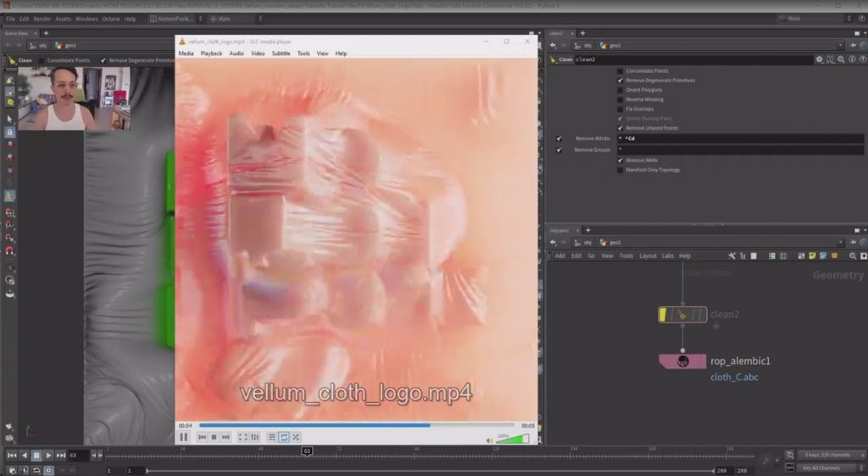Stop playback in Houdini playbar
The image size is (868, 476).
click(36, 455)
